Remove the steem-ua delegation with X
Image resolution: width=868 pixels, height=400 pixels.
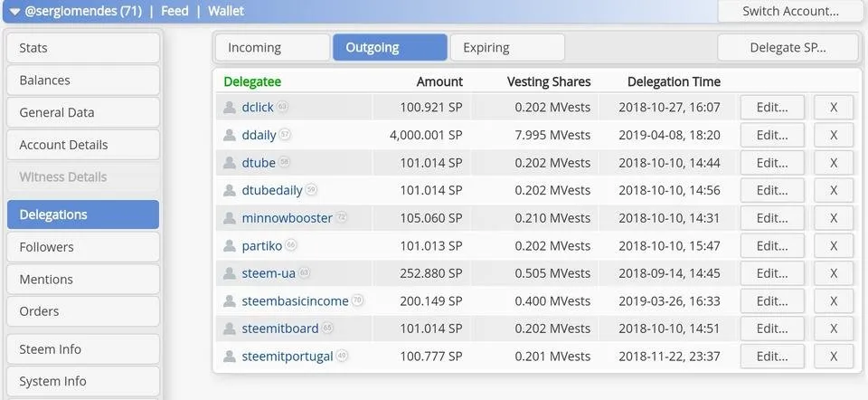click(834, 273)
